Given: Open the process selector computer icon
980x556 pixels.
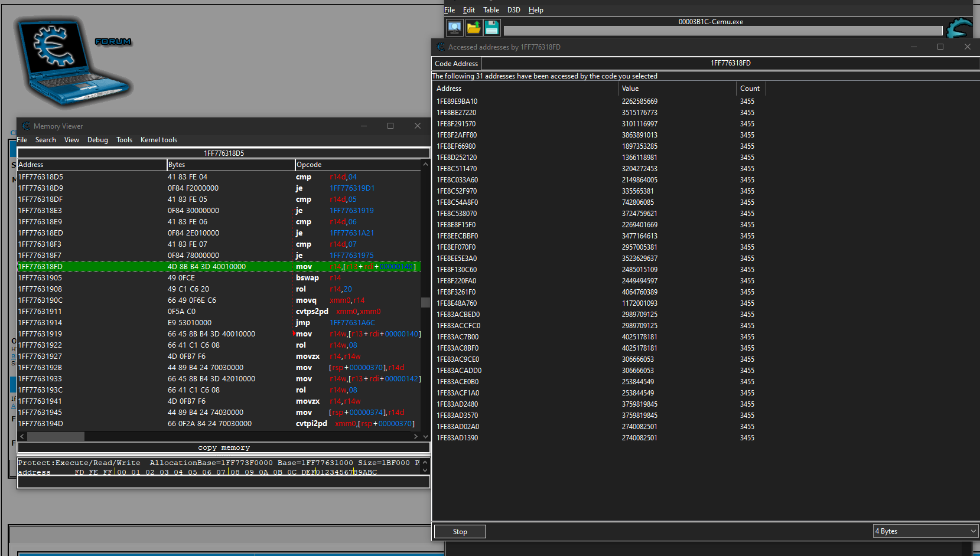Looking at the screenshot, I should click(454, 27).
